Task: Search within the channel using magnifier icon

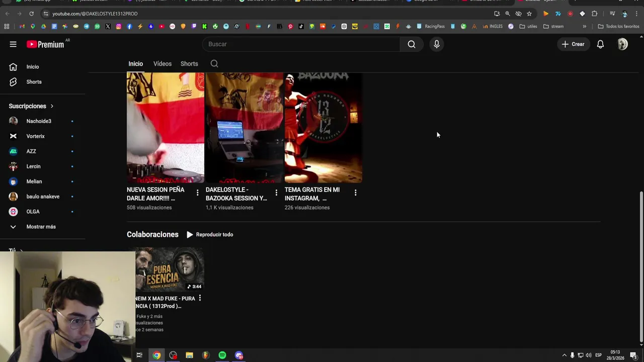Action: tap(214, 63)
